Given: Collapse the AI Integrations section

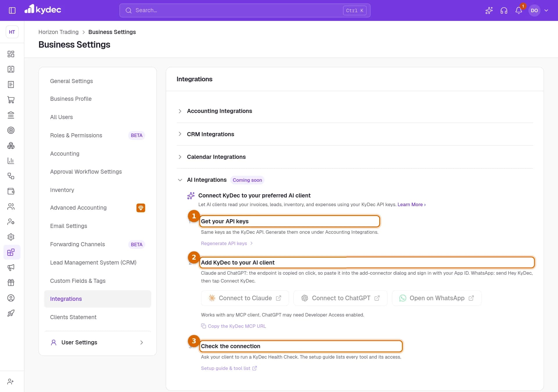Looking at the screenshot, I should coord(180,180).
